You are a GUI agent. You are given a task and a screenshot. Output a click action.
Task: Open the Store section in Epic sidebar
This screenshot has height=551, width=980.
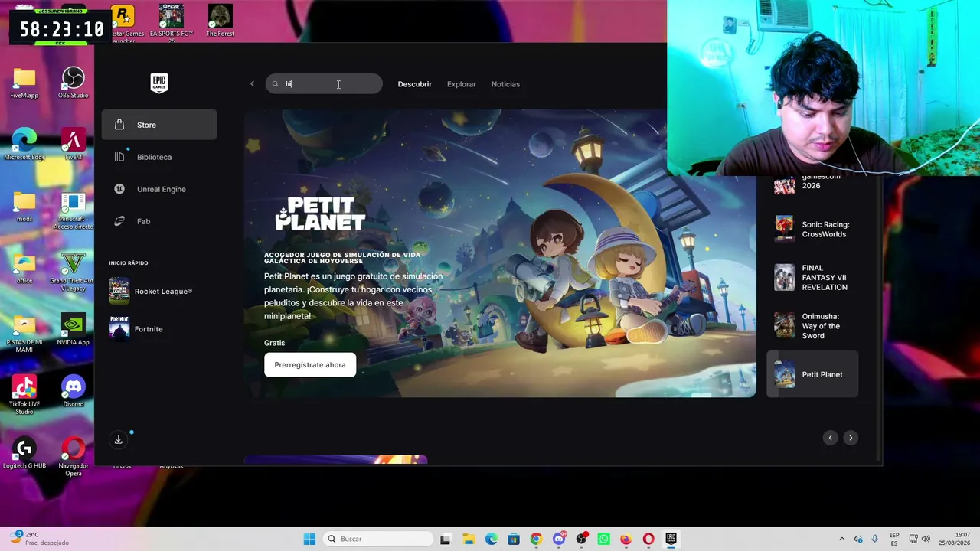pos(159,125)
